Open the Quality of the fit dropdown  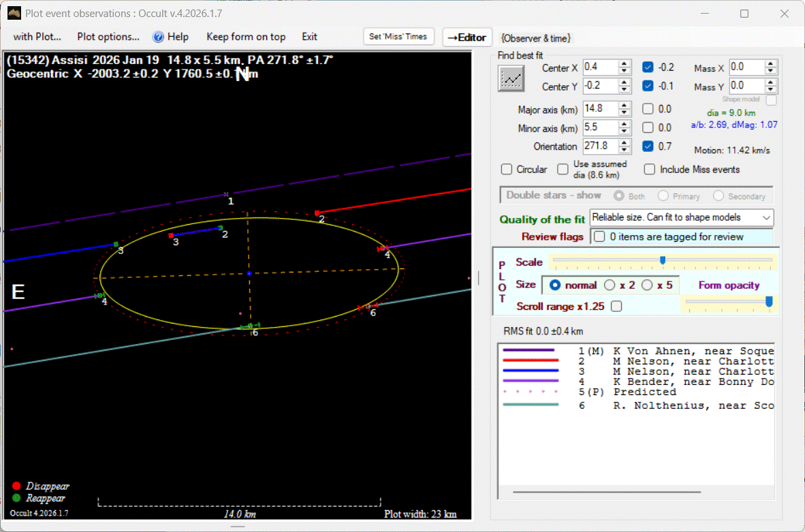pyautogui.click(x=682, y=217)
